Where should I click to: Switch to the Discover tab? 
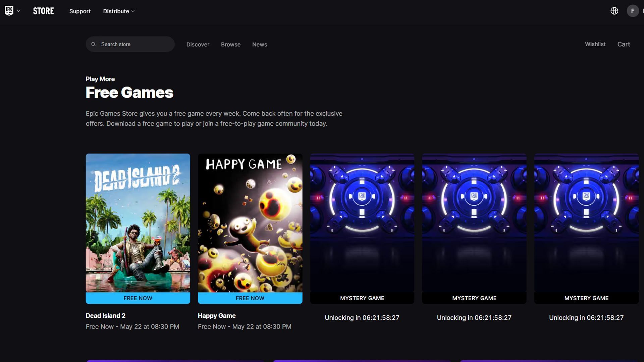tap(198, 44)
